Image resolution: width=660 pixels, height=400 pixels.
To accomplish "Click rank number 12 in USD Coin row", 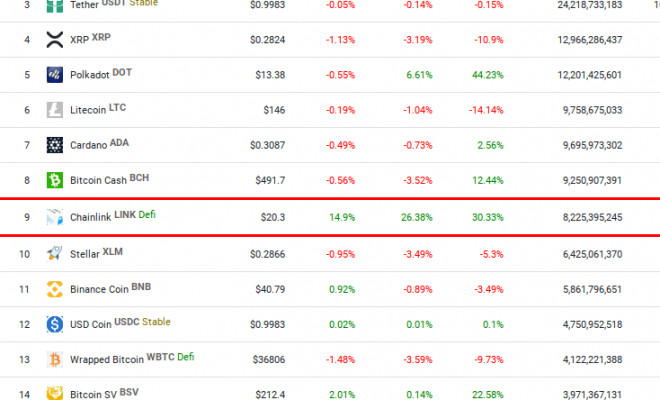I will pyautogui.click(x=24, y=325).
